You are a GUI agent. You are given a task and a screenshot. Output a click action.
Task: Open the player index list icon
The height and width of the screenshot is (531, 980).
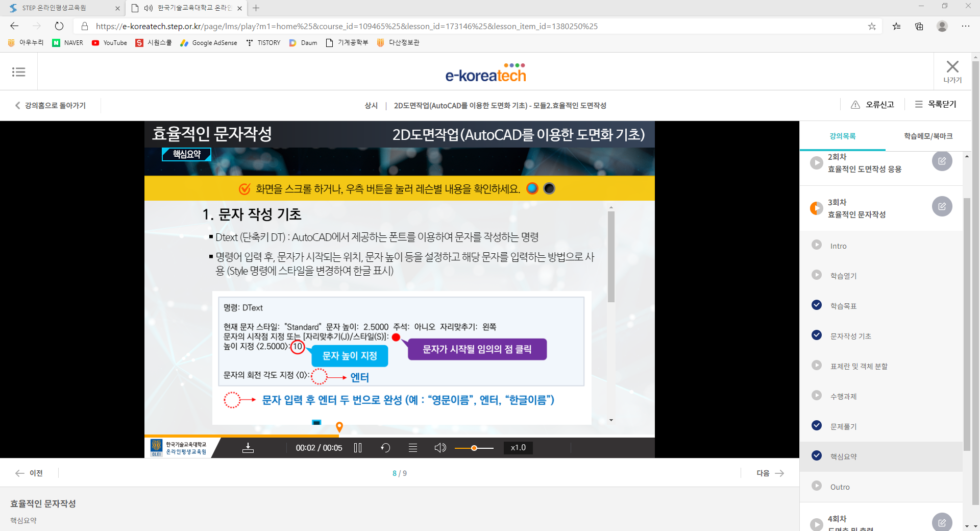413,448
